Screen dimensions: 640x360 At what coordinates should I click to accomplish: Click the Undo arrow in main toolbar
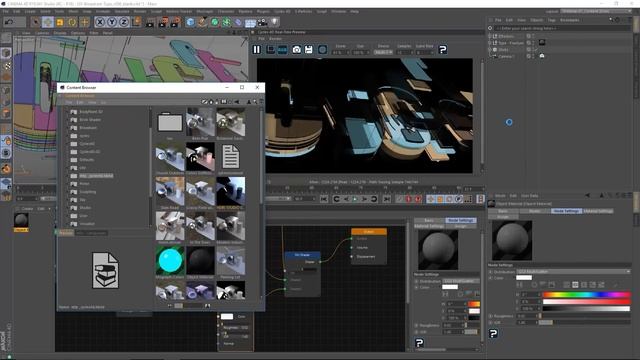click(9, 22)
